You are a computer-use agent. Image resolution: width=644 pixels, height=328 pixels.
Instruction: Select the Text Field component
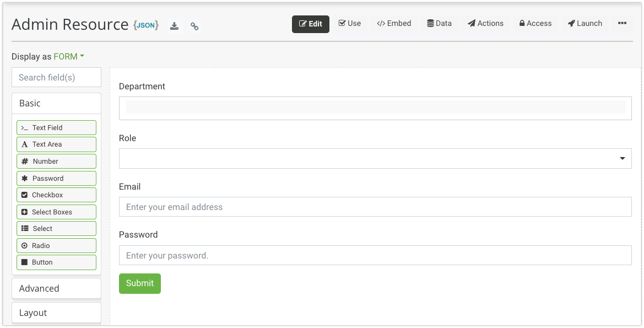pyautogui.click(x=56, y=127)
